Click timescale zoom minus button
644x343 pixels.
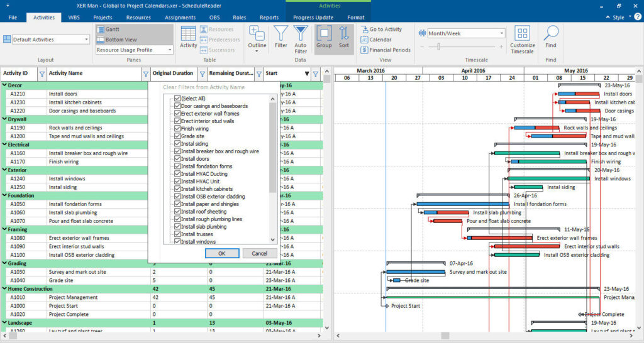[422, 46]
